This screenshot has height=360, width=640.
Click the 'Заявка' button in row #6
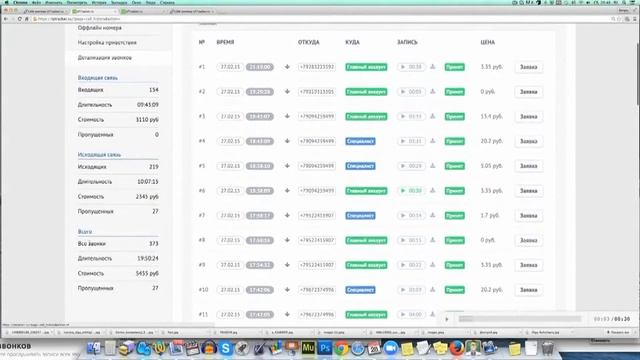click(x=529, y=191)
